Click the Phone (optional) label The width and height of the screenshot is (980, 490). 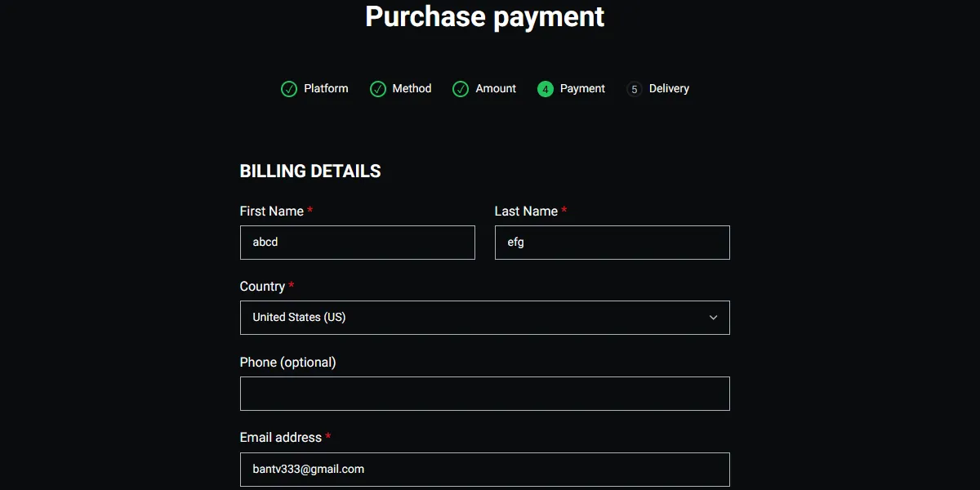point(287,362)
